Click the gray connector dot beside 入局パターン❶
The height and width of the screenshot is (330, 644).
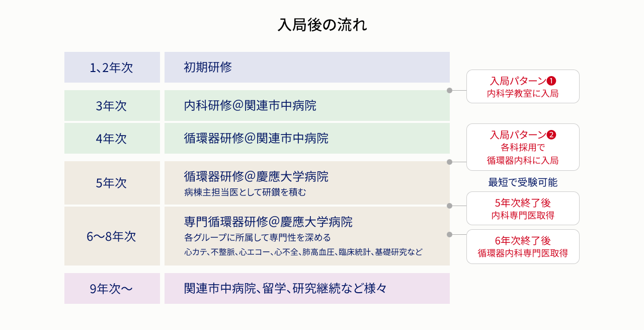click(x=449, y=91)
